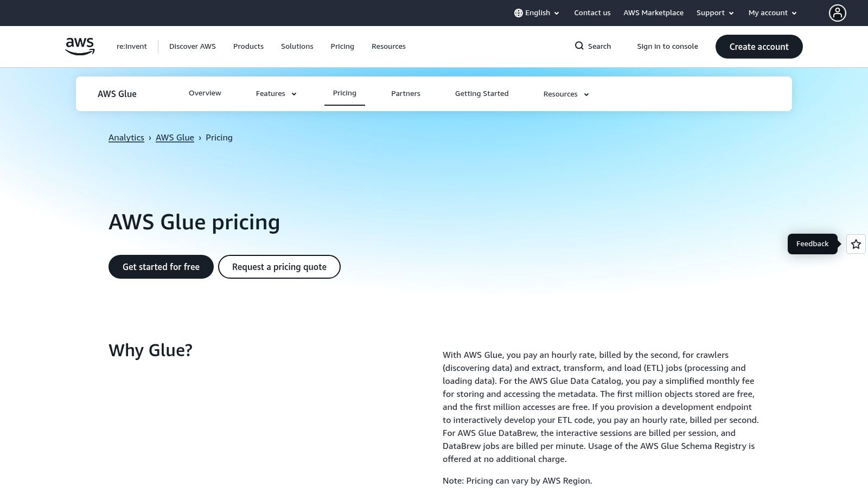Click the AWS logo
Screen dimensions: 868x488
coord(80,46)
